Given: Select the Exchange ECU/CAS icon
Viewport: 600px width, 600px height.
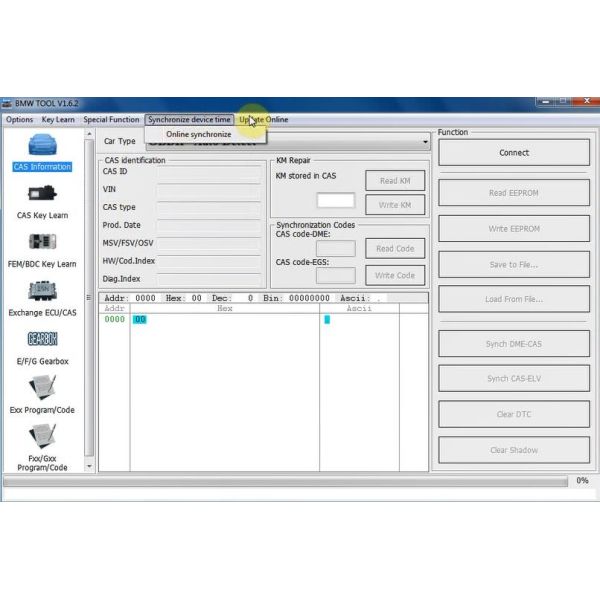Looking at the screenshot, I should click(42, 291).
